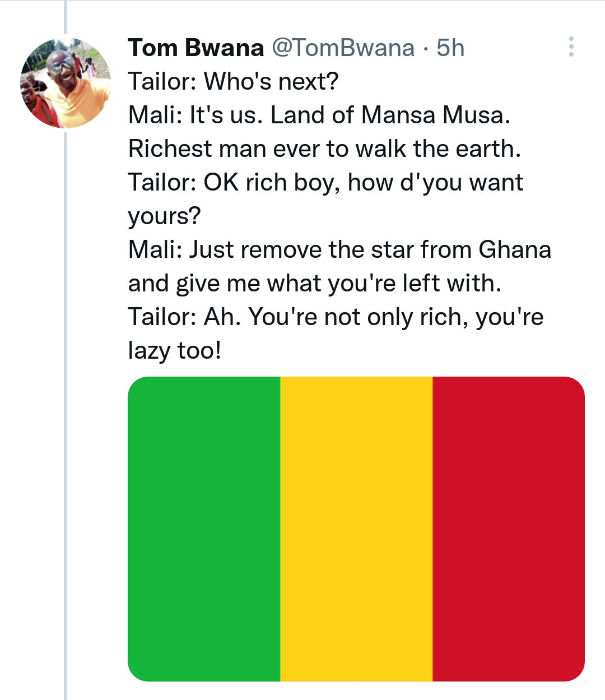This screenshot has width=605, height=700.
Task: Click the "OK rich boy" text line
Action: pos(325,183)
